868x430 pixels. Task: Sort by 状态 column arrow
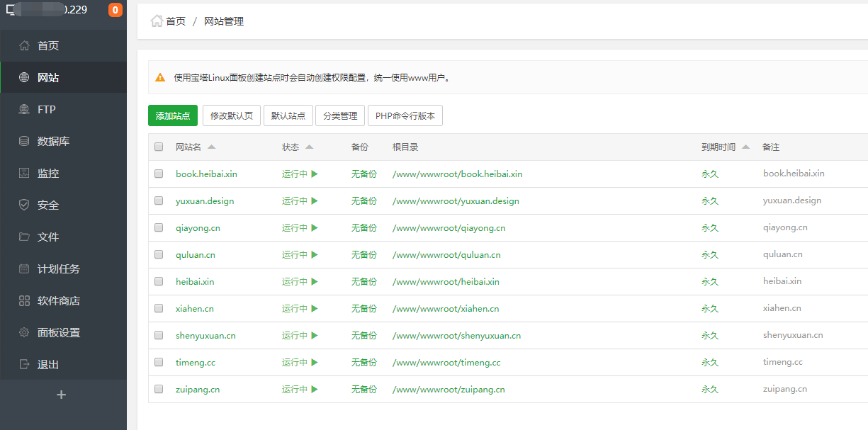(x=309, y=147)
